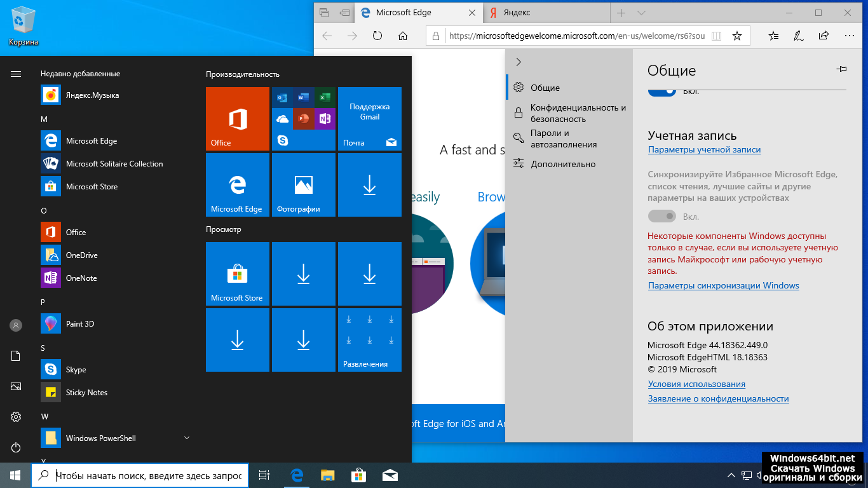Switch to the Яндекс browser tab

click(x=545, y=13)
